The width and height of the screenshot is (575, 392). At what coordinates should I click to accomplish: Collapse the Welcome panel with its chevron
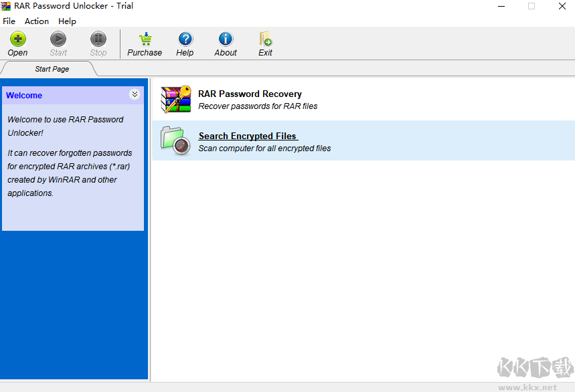click(x=135, y=95)
